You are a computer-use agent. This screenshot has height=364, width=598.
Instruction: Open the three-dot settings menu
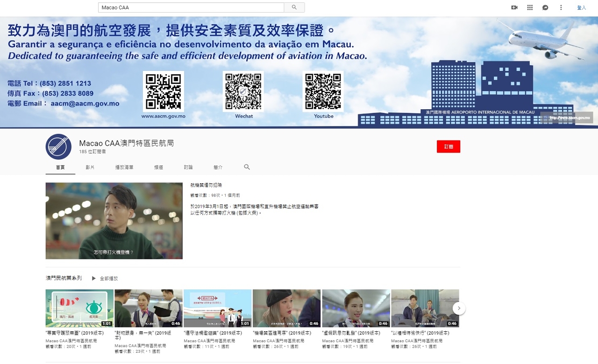pyautogui.click(x=561, y=7)
